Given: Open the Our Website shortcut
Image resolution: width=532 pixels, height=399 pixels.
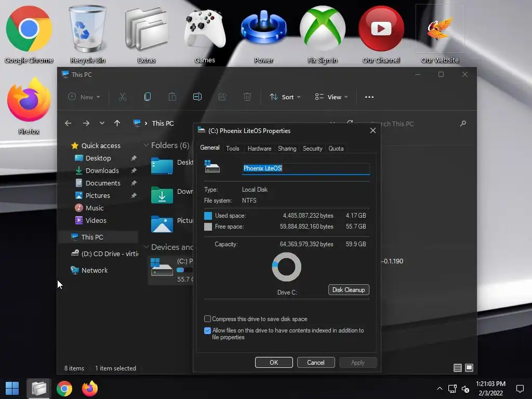Looking at the screenshot, I should click(x=440, y=34).
